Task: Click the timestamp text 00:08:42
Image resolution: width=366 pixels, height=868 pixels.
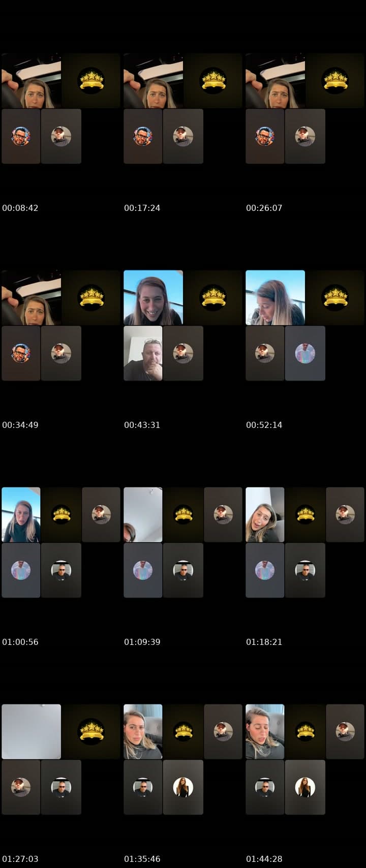Action: click(20, 208)
